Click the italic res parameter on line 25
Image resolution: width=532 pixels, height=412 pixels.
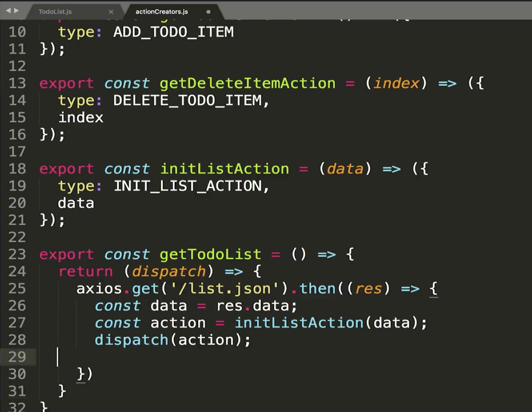tap(368, 289)
